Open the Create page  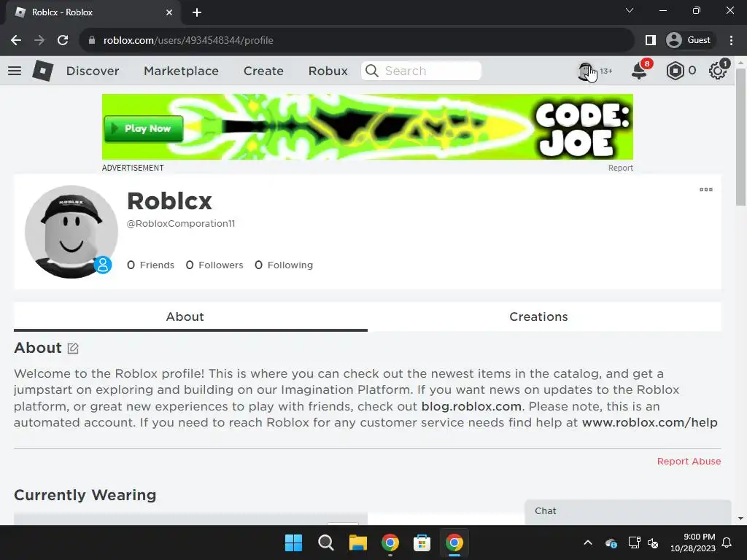(x=263, y=71)
